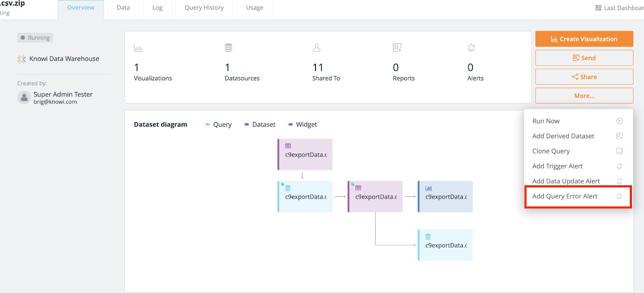Click table icon in top dataset node

click(288, 146)
